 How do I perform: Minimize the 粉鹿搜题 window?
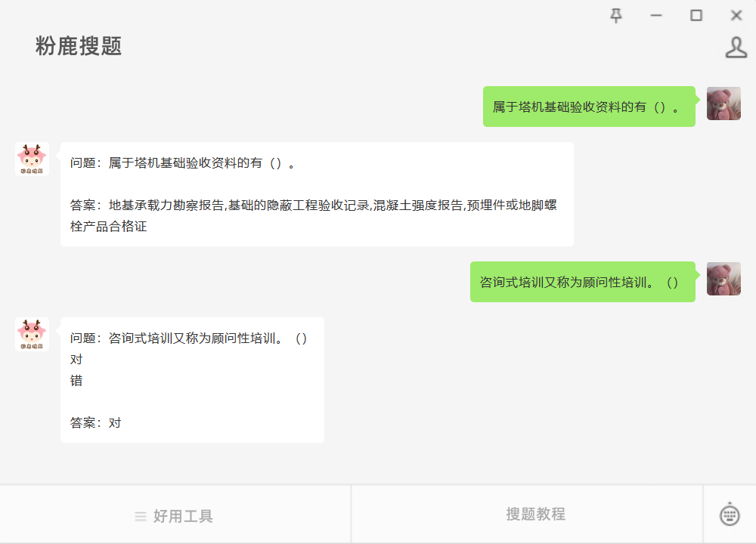655,15
